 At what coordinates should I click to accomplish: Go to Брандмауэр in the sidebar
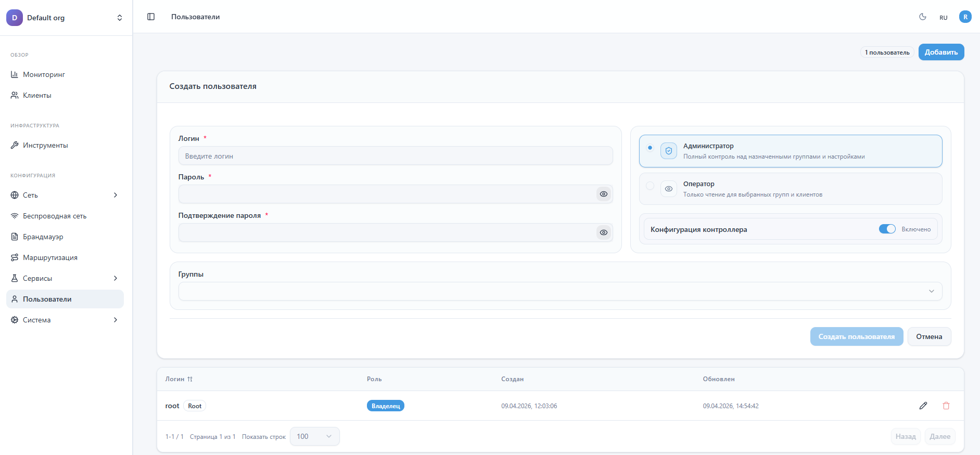pos(43,237)
